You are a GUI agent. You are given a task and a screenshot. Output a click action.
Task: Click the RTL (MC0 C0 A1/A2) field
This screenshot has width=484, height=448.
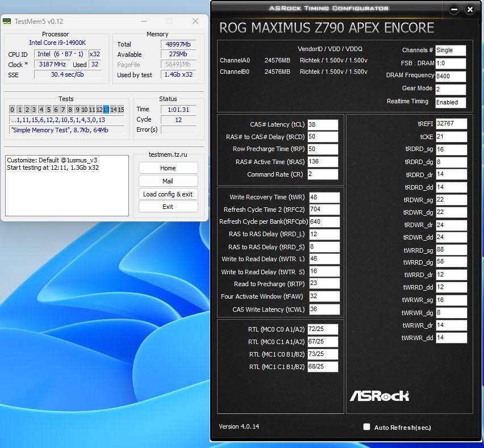coord(323,329)
